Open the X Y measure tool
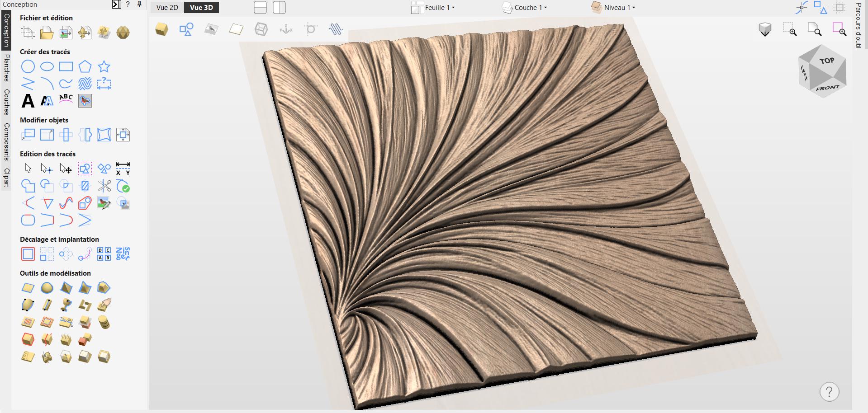Image resolution: width=868 pixels, height=413 pixels. coord(123,169)
